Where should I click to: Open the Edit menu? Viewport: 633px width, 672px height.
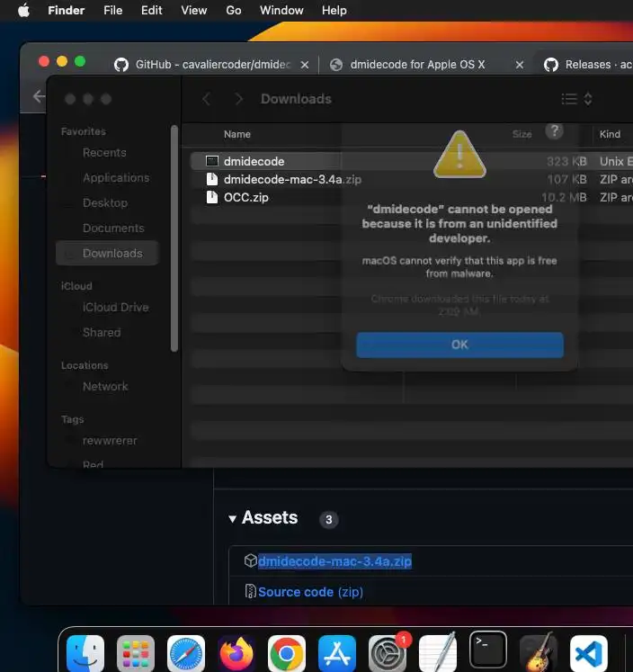coord(152,10)
